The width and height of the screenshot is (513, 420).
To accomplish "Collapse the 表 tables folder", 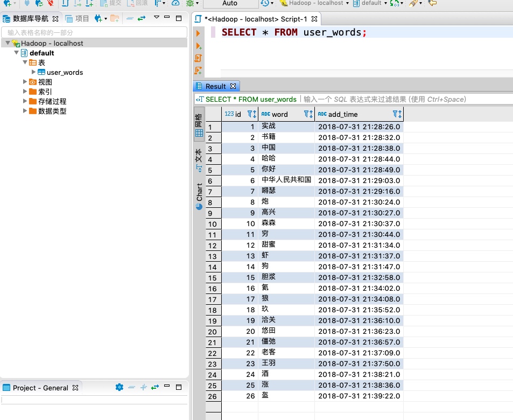I will point(25,62).
